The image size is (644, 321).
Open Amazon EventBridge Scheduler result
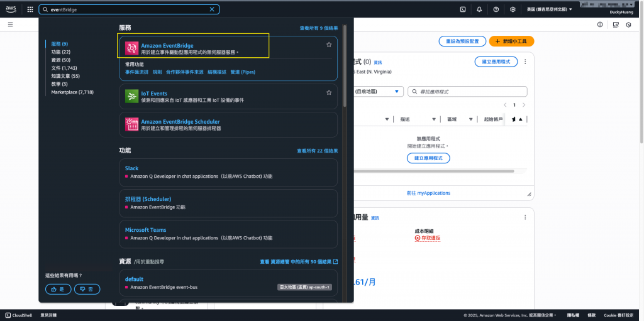coord(180,122)
